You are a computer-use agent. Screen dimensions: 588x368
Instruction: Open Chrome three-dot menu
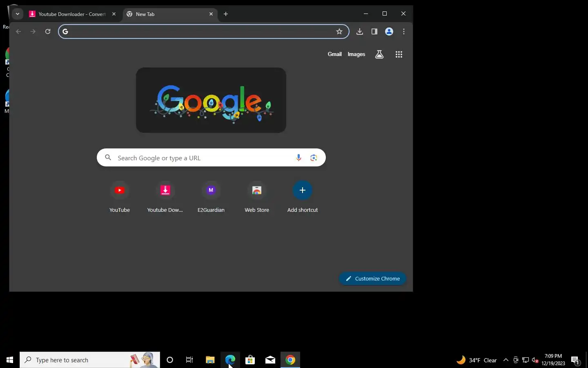[404, 31]
